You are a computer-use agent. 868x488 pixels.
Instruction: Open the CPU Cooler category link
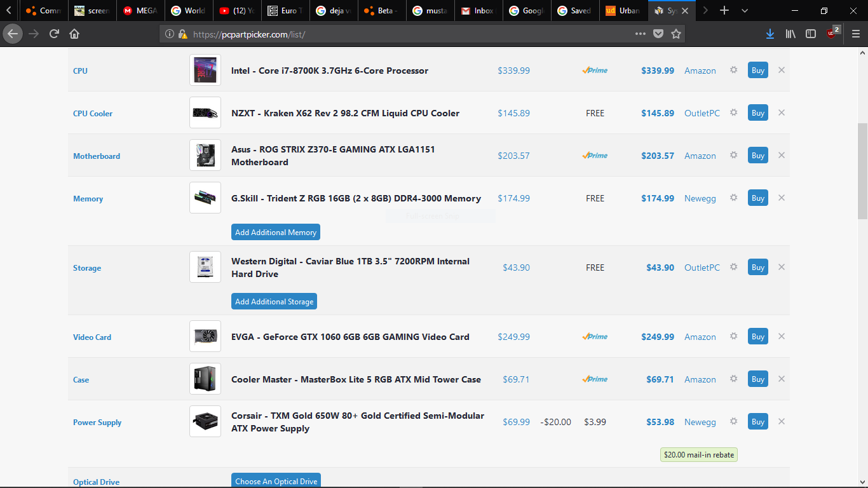click(93, 113)
